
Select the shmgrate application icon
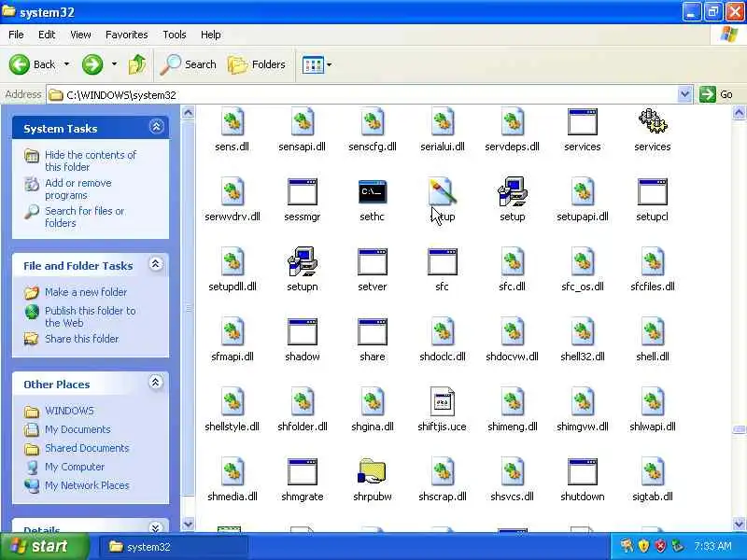click(302, 471)
